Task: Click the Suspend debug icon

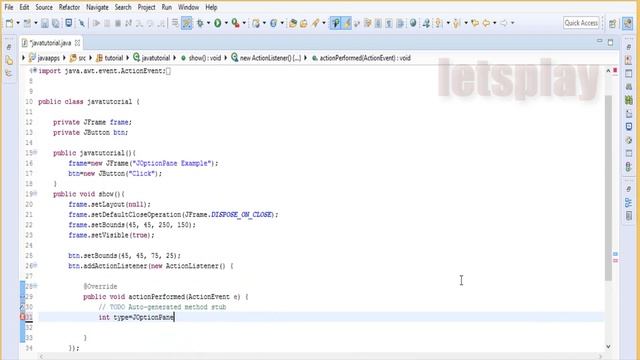Action: (x=107, y=23)
